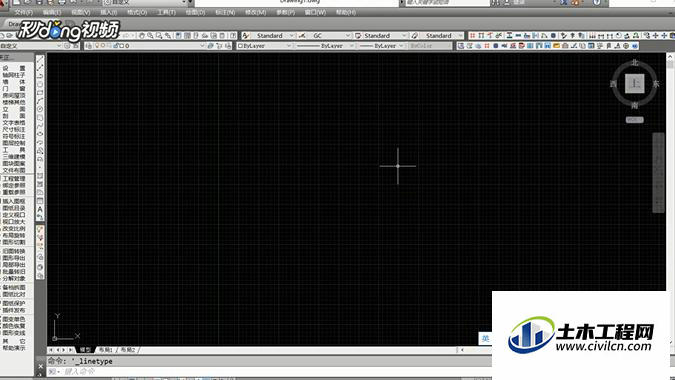The width and height of the screenshot is (675, 380).
Task: Click 插入图框 in the left panel
Action: click(14, 201)
